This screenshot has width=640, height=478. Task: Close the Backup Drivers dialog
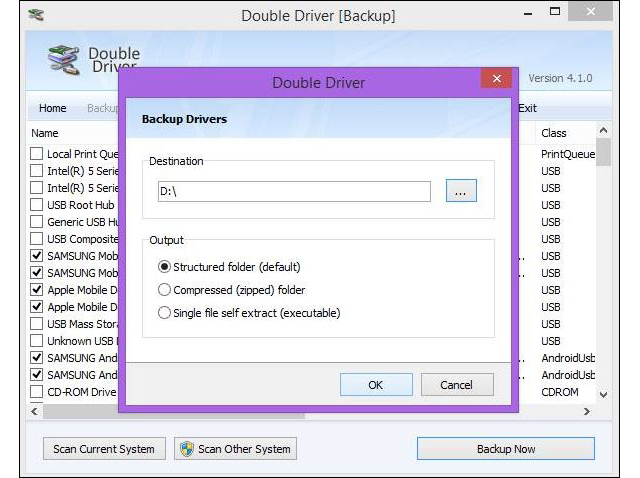coord(496,78)
